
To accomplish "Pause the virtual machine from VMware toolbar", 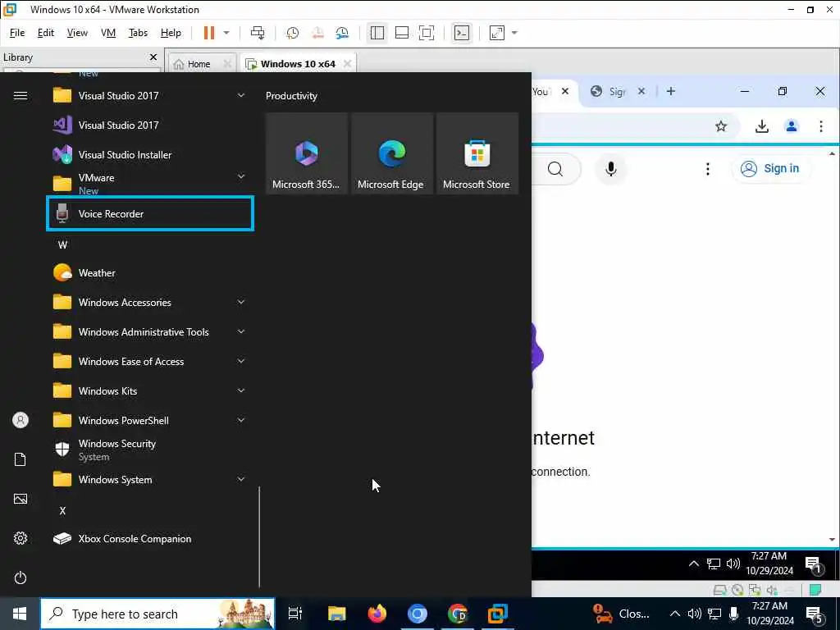I will (x=209, y=33).
